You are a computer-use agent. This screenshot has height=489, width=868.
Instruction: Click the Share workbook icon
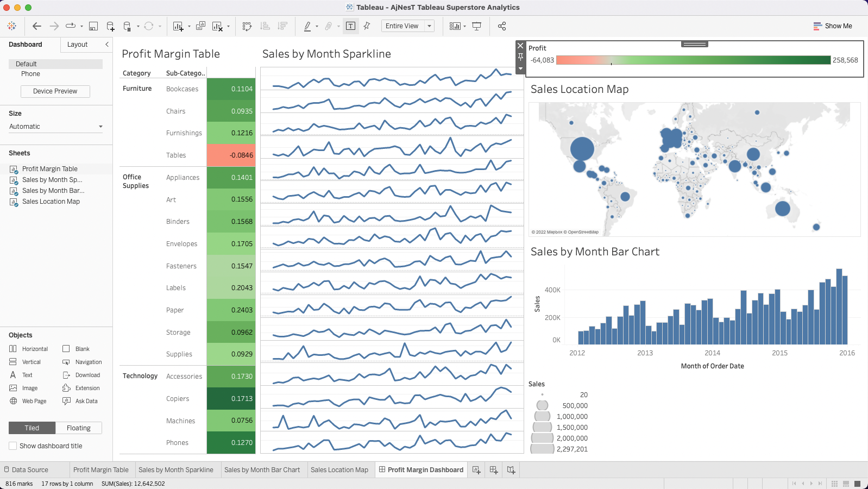click(502, 26)
